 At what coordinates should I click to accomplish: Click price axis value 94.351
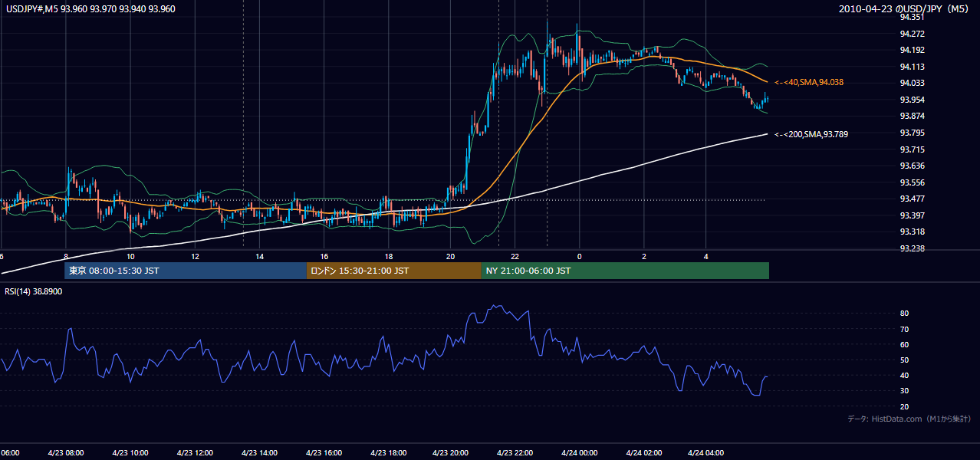[911, 17]
